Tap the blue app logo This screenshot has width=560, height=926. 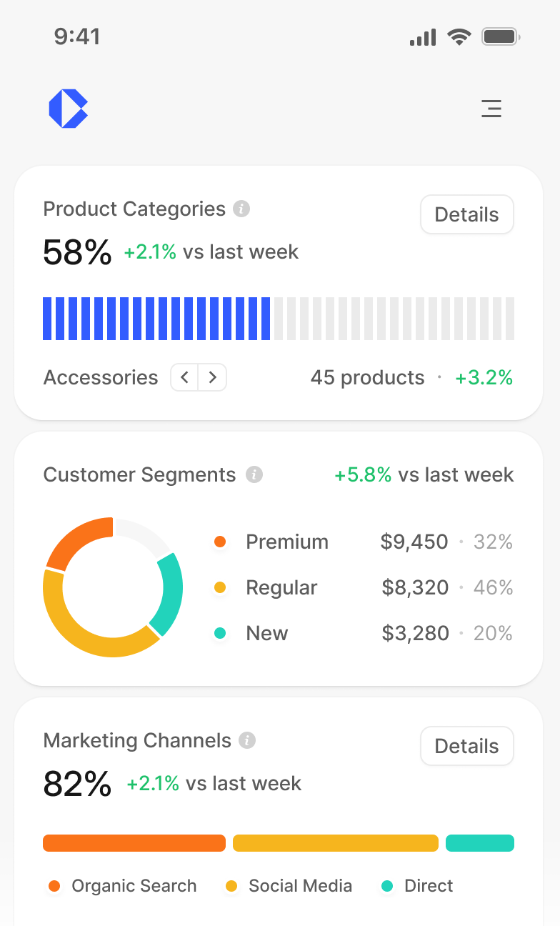coord(68,109)
